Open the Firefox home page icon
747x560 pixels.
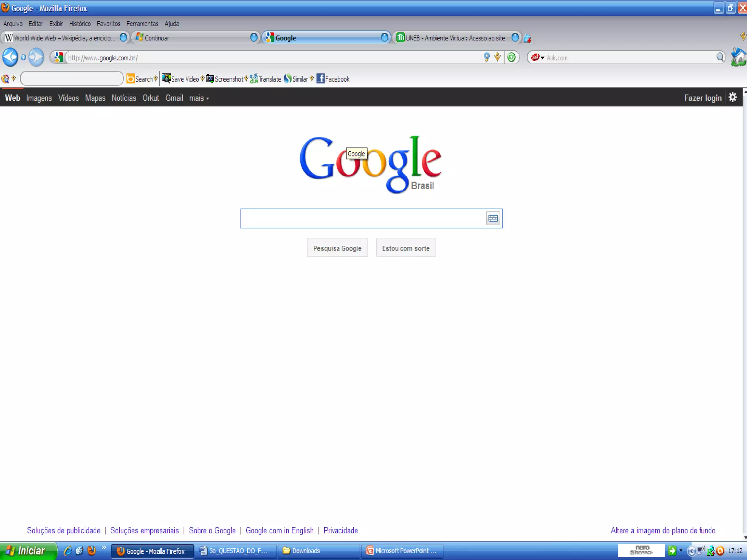[x=738, y=57]
